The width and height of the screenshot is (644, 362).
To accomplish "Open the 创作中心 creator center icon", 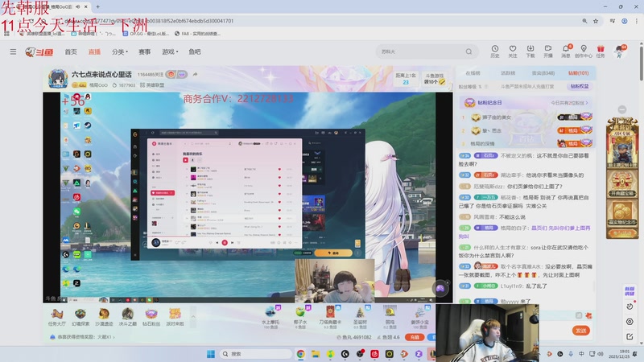I will coord(583,51).
